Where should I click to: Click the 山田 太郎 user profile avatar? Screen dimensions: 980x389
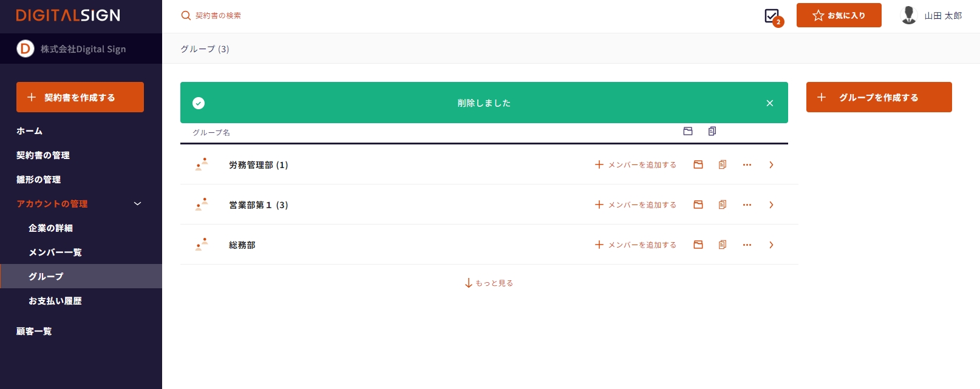point(908,15)
